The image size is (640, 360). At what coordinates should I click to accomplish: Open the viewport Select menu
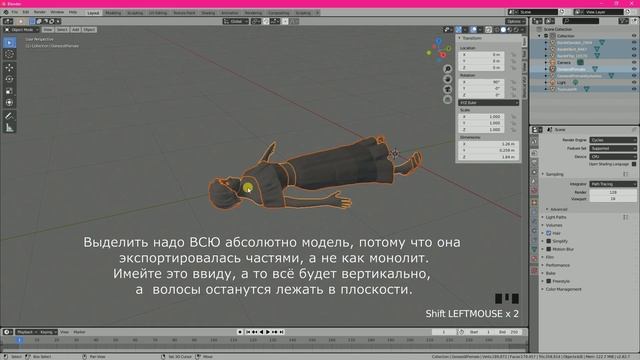(62, 29)
